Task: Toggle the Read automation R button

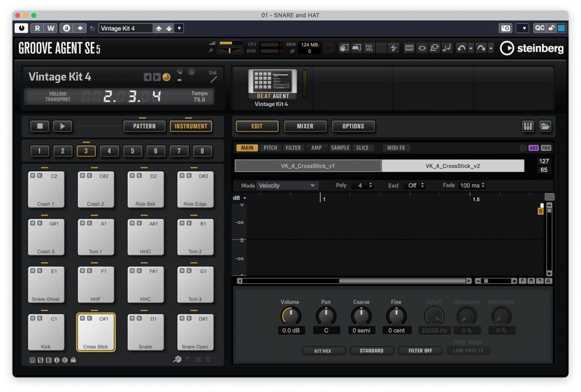Action: tap(37, 28)
